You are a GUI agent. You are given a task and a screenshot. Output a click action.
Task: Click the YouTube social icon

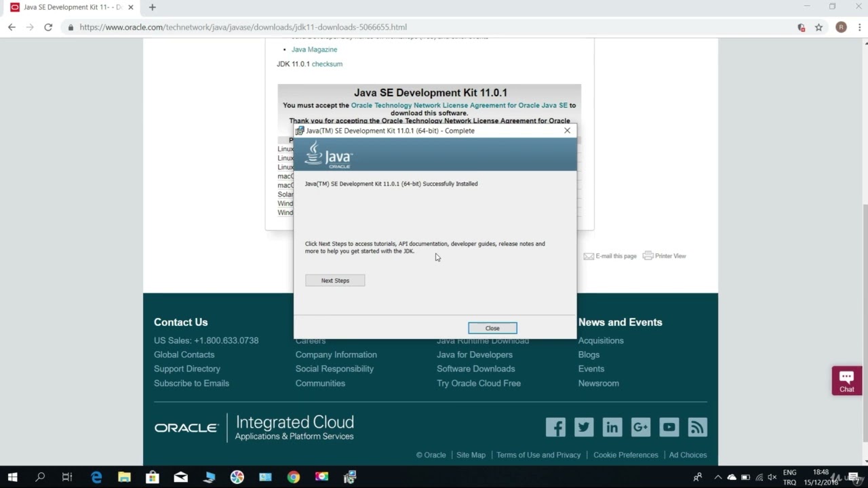coord(669,427)
